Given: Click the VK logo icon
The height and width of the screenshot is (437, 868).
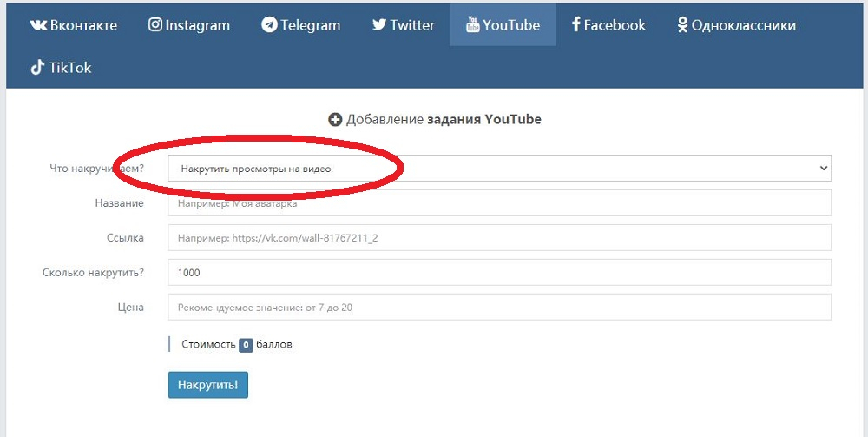Looking at the screenshot, I should pyautogui.click(x=38, y=25).
